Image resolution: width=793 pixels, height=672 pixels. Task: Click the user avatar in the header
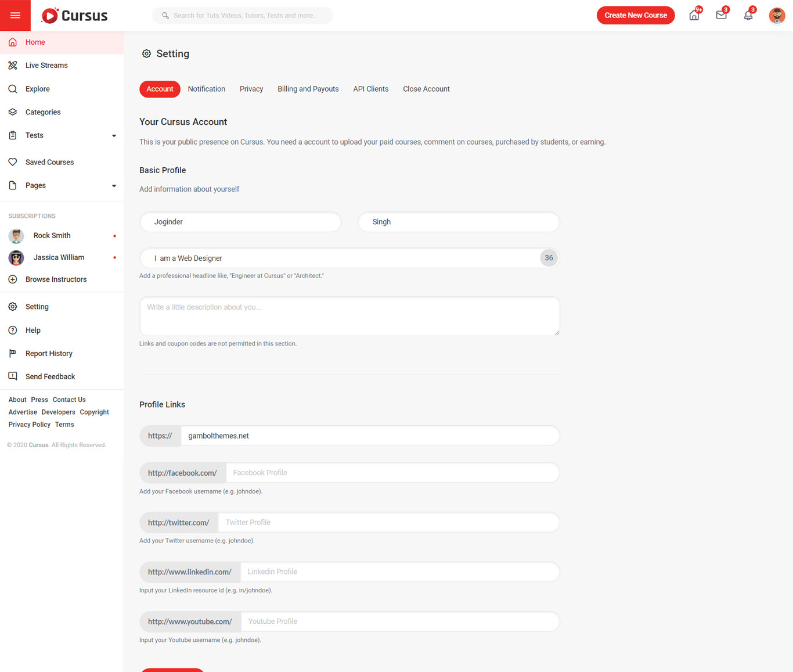pos(777,16)
